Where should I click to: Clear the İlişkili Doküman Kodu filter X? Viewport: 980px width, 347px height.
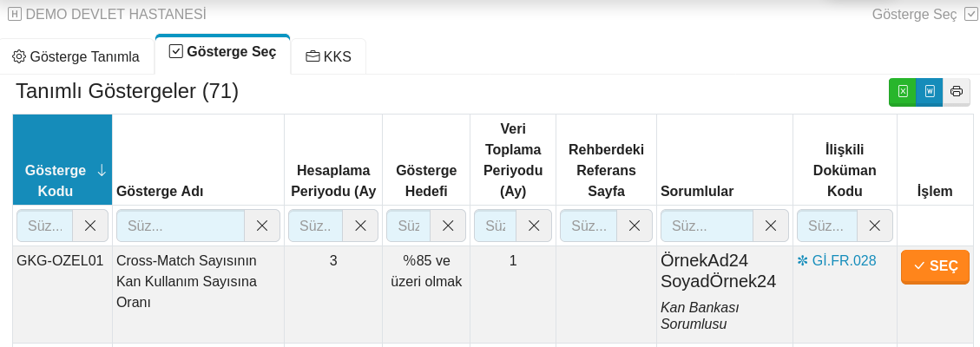click(875, 226)
